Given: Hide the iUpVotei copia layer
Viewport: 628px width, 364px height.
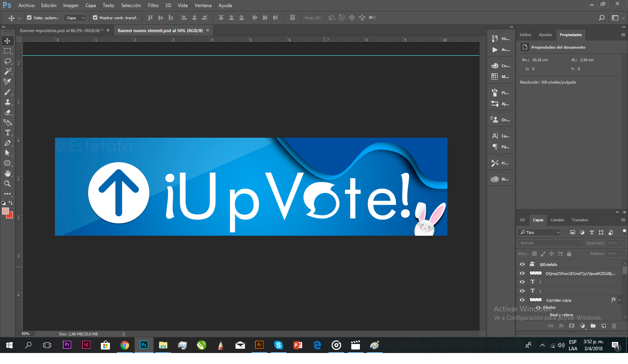Looking at the screenshot, I should (522, 300).
